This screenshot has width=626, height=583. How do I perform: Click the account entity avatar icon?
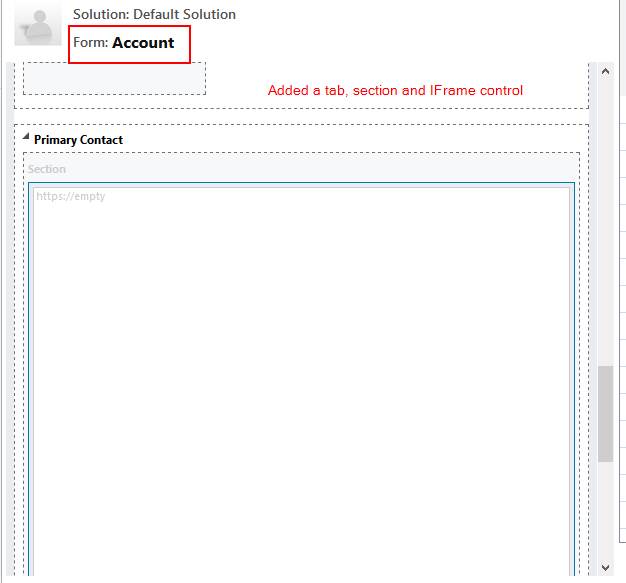[38, 24]
